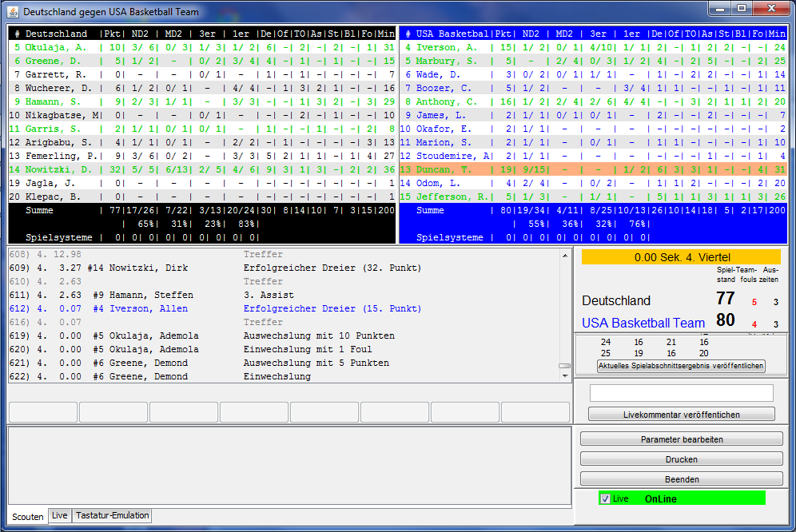Click Aktuelles Spielabschnittsergebnis veröffentlichen button

(681, 366)
